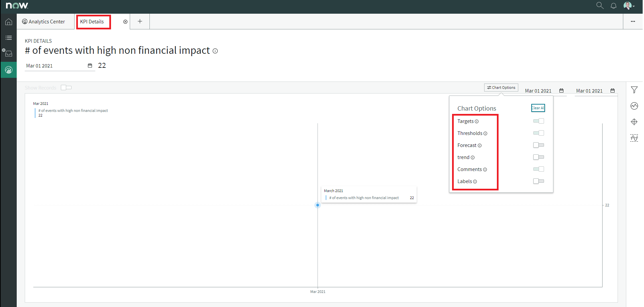This screenshot has height=307, width=644.
Task: Select the KPI Details tab
Action: point(92,22)
